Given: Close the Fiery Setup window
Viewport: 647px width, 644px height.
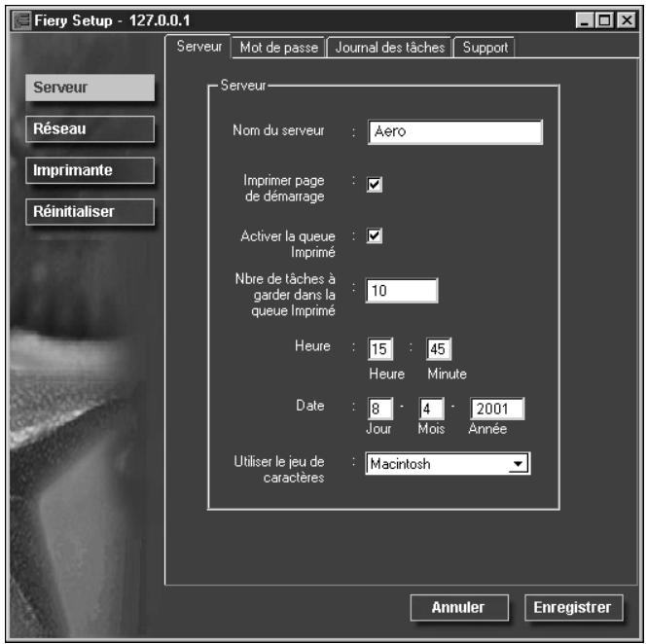Looking at the screenshot, I should coord(627,20).
